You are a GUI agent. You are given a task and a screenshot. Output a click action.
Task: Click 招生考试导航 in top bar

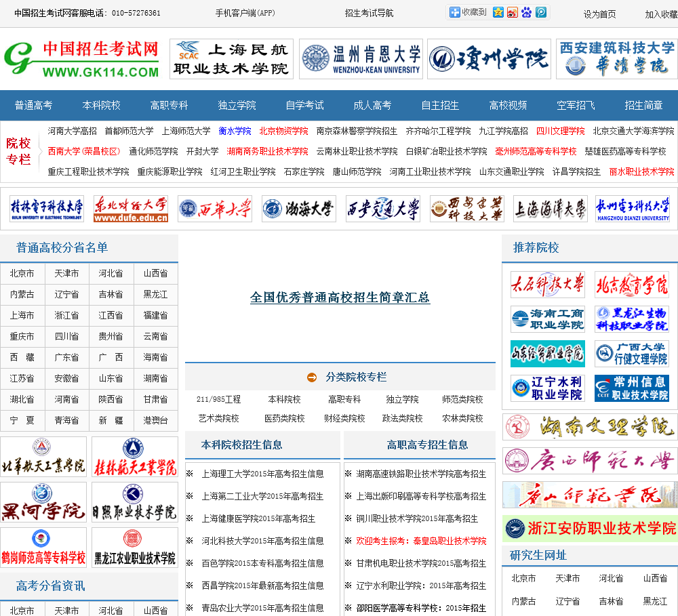[x=369, y=13]
